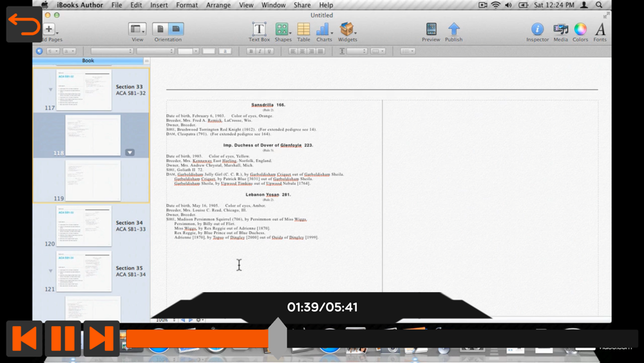Center align text
Screen dimensions: 644x363
[x=302, y=51]
